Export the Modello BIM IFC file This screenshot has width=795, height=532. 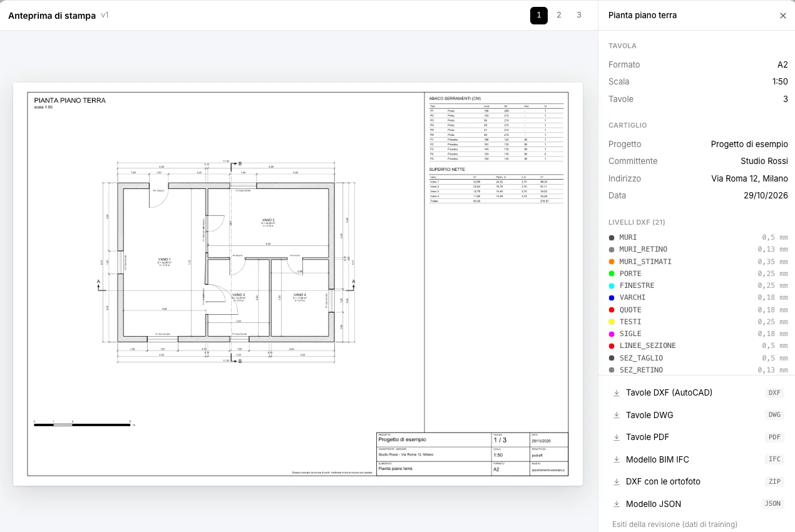click(x=697, y=459)
